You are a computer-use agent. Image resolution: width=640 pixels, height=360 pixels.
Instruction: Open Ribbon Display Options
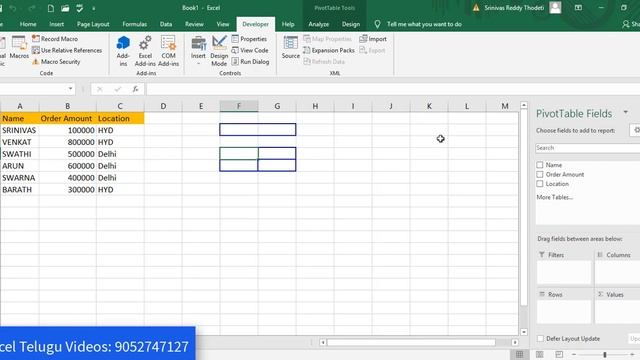(578, 8)
